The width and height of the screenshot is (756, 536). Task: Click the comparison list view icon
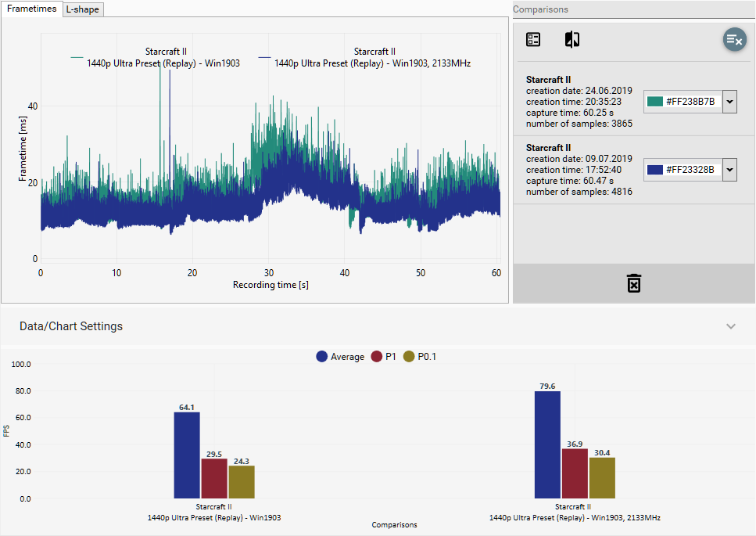click(x=532, y=40)
